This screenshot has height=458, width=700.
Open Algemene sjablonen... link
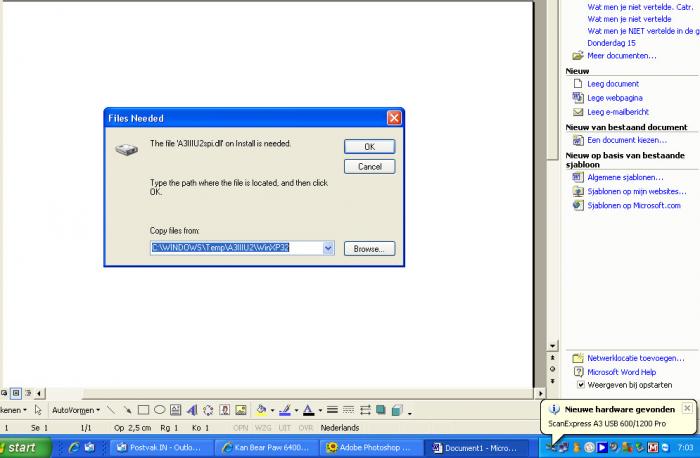(625, 178)
